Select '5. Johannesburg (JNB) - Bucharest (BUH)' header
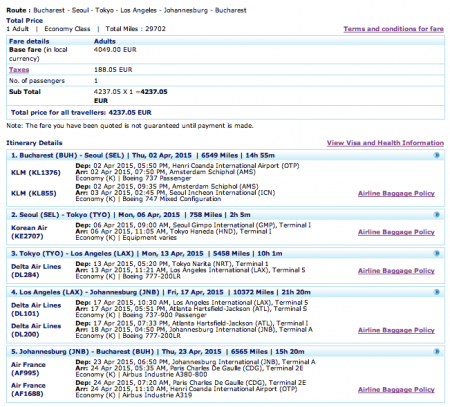 [x=225, y=351]
